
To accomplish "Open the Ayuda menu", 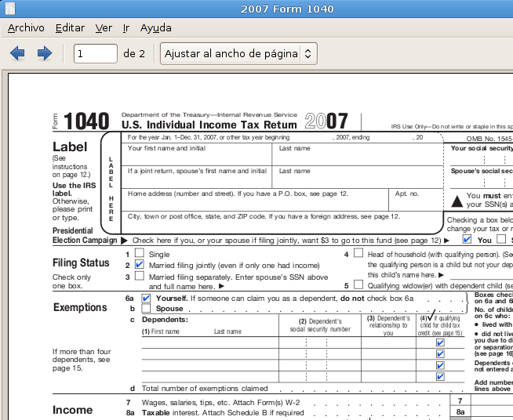I will click(x=155, y=27).
